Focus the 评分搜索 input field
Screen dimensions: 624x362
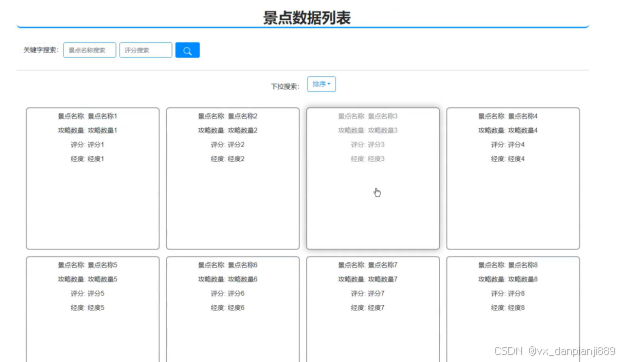146,50
